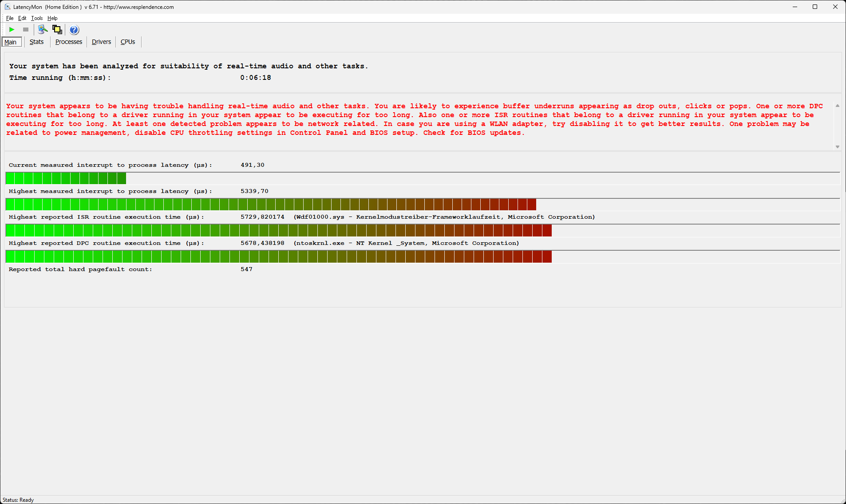Switch to the Processes tab

click(69, 42)
